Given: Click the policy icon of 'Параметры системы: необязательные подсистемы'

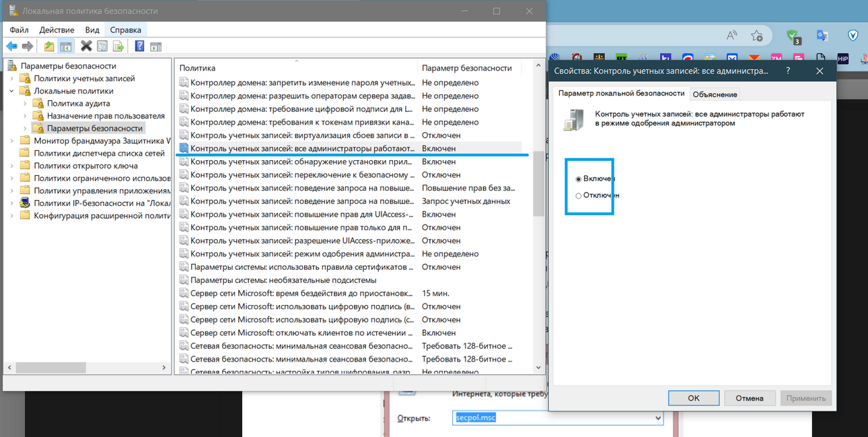Looking at the screenshot, I should 184,279.
